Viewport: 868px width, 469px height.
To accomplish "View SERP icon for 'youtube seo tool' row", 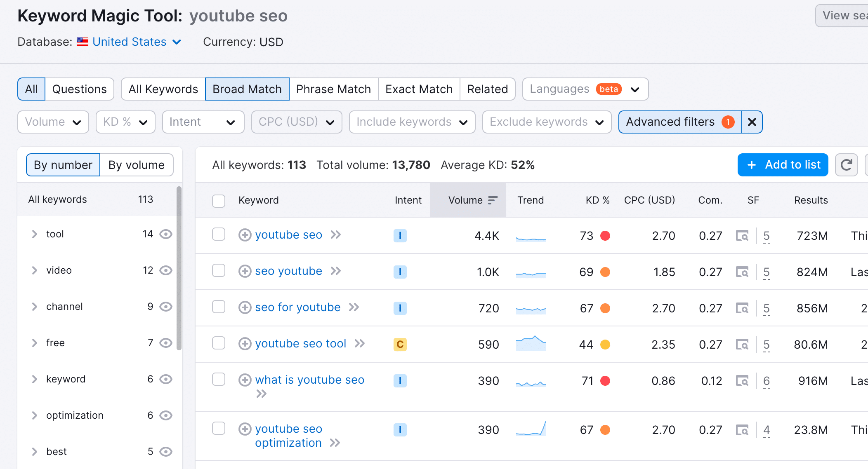I will point(742,345).
